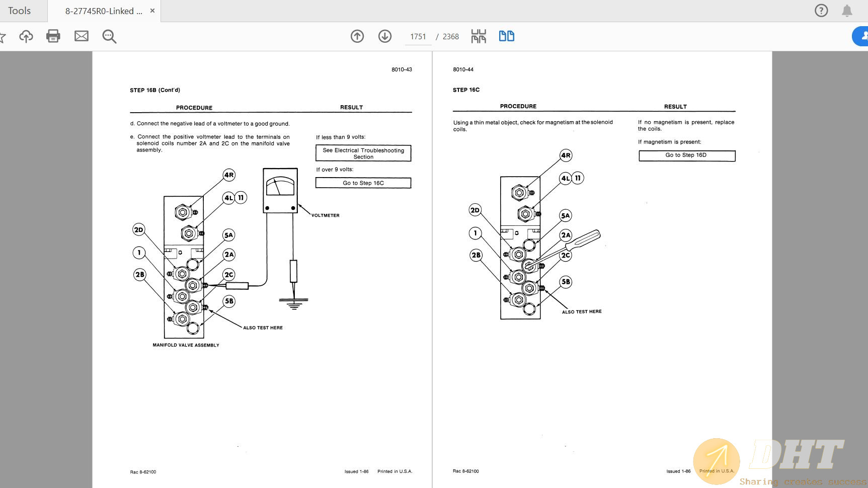Open the find text magnifier tool
Image resolution: width=868 pixels, height=488 pixels.
point(109,36)
